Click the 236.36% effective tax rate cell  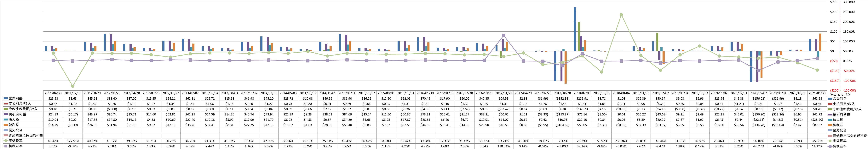click(x=621, y=141)
